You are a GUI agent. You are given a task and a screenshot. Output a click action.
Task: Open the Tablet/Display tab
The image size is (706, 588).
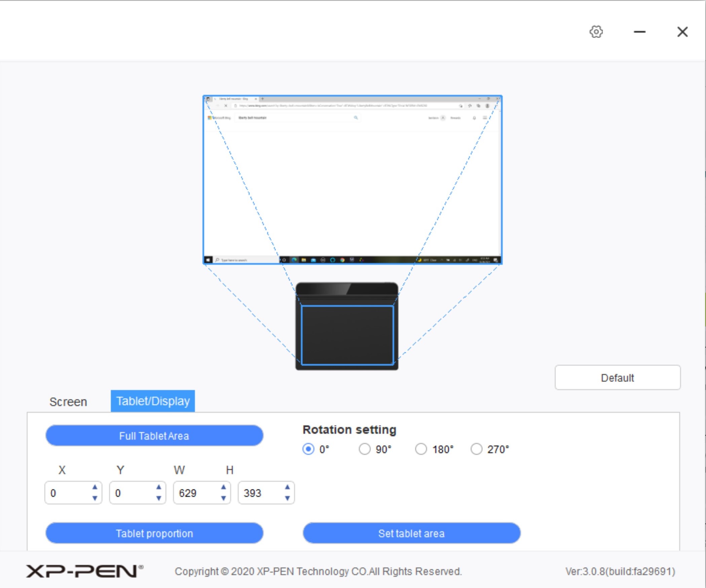click(x=153, y=401)
